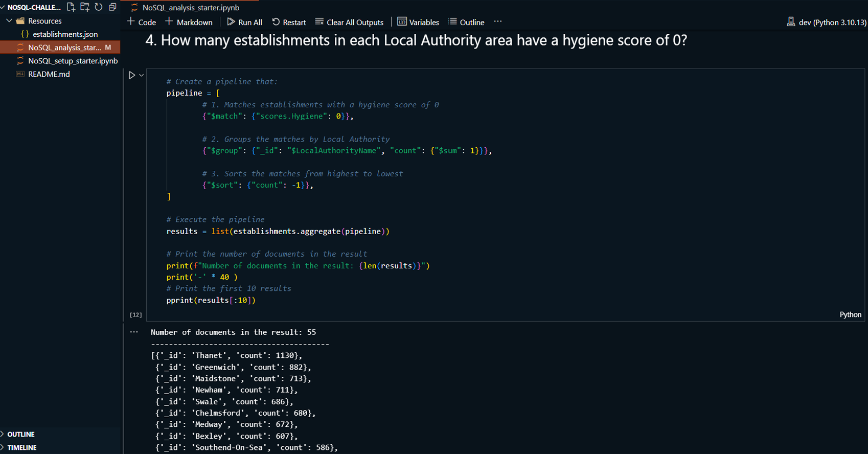Collapse the NOSQL-CHALLENGE workspace root
This screenshot has width=868, height=454.
pyautogui.click(x=4, y=7)
